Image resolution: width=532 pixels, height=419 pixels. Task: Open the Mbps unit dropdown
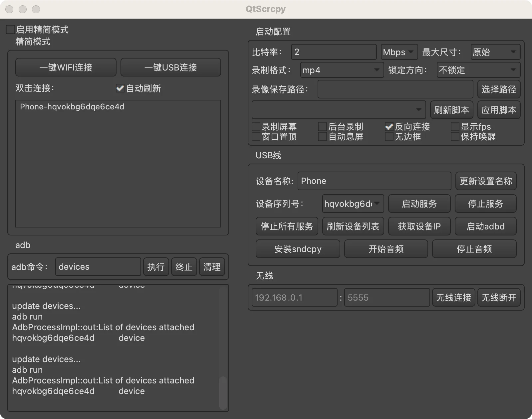[x=399, y=52]
